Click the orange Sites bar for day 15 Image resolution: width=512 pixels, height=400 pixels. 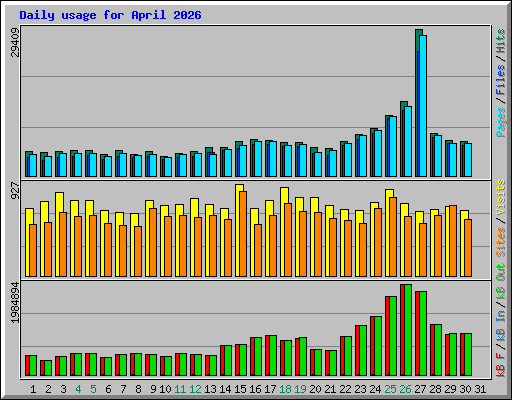243,234
